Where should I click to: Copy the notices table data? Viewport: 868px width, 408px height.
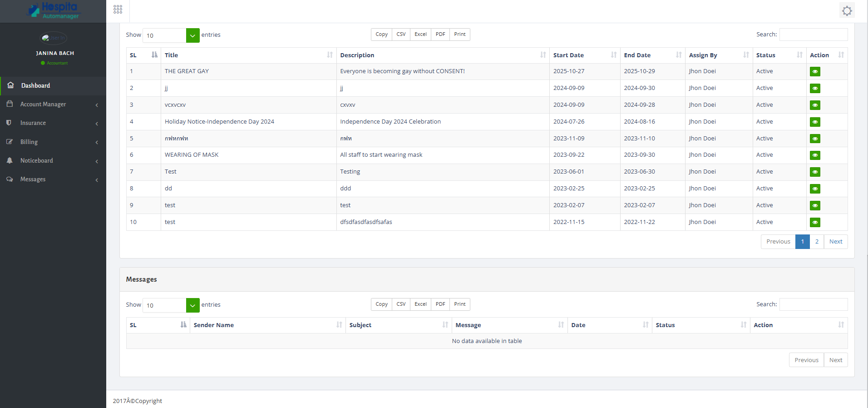(x=381, y=35)
